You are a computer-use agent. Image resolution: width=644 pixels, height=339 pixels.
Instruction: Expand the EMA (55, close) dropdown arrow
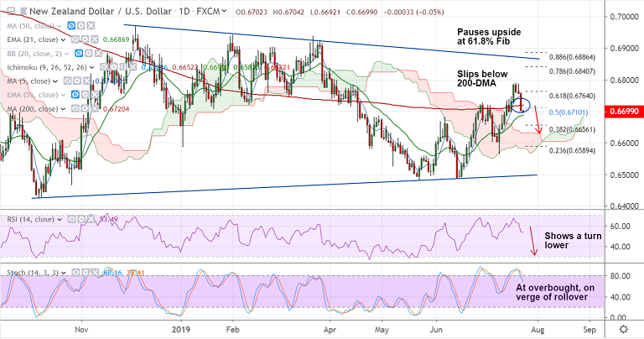[x=63, y=95]
